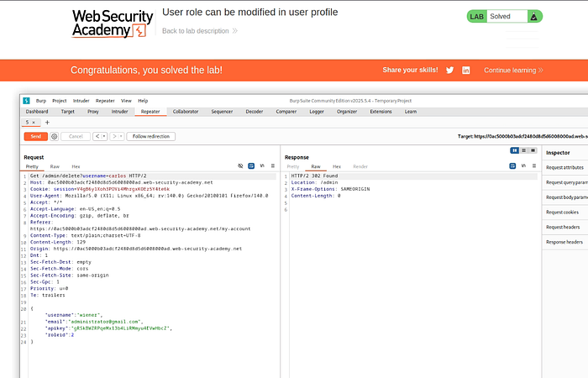The height and width of the screenshot is (378, 588).
Task: Toggle \n newline display in Response
Action: pyautogui.click(x=523, y=165)
